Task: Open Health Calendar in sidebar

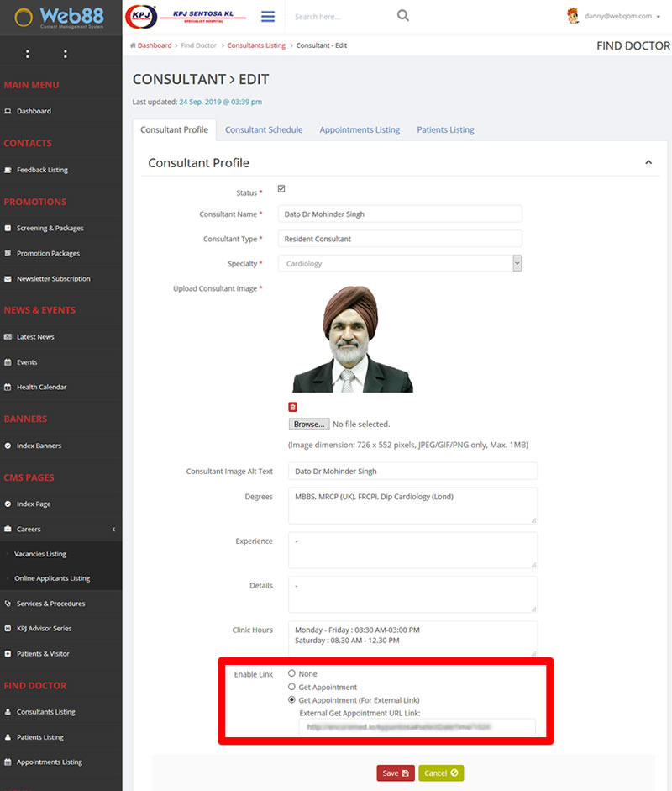Action: tap(41, 387)
